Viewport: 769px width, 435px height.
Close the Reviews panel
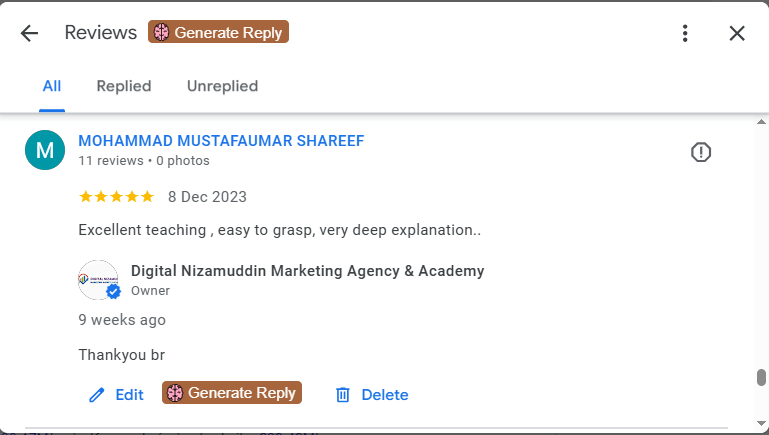click(x=737, y=33)
